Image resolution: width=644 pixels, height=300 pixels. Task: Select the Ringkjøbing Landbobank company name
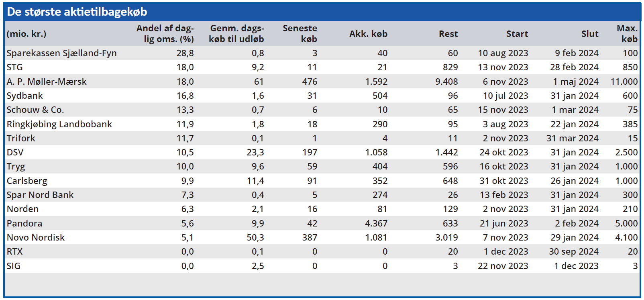pyautogui.click(x=59, y=124)
